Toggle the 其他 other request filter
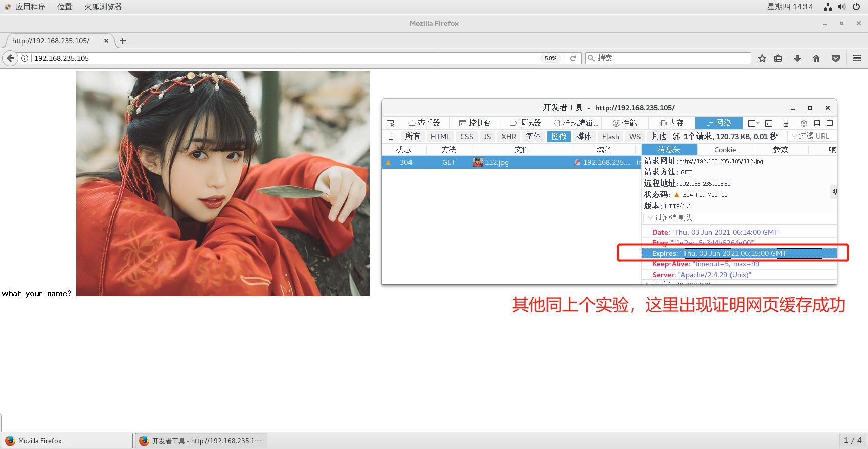868x449 pixels. tap(659, 137)
